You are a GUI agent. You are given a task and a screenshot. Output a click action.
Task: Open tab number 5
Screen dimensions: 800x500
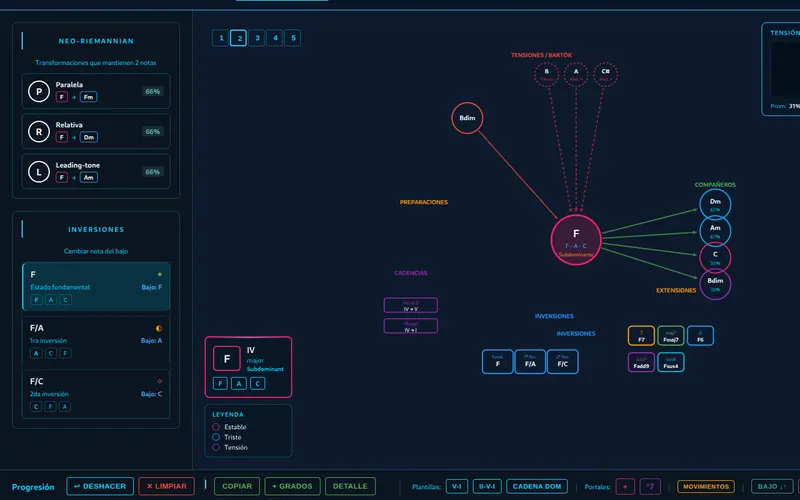(292, 38)
